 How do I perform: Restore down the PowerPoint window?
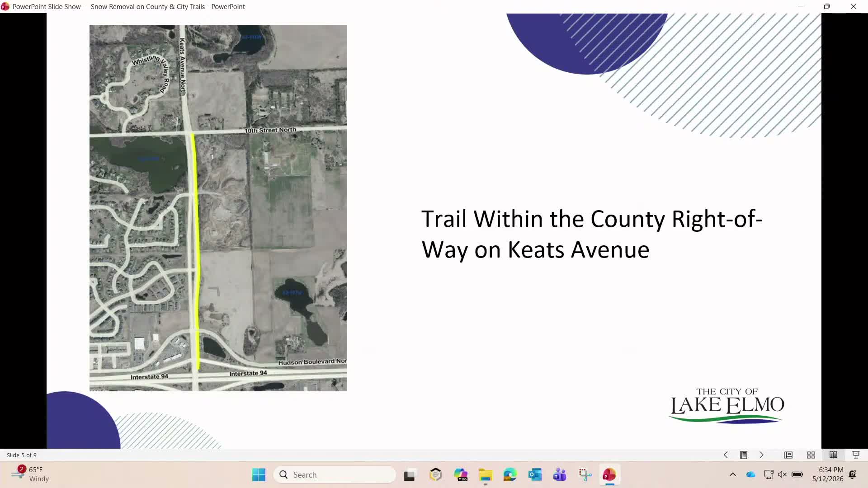(827, 6)
